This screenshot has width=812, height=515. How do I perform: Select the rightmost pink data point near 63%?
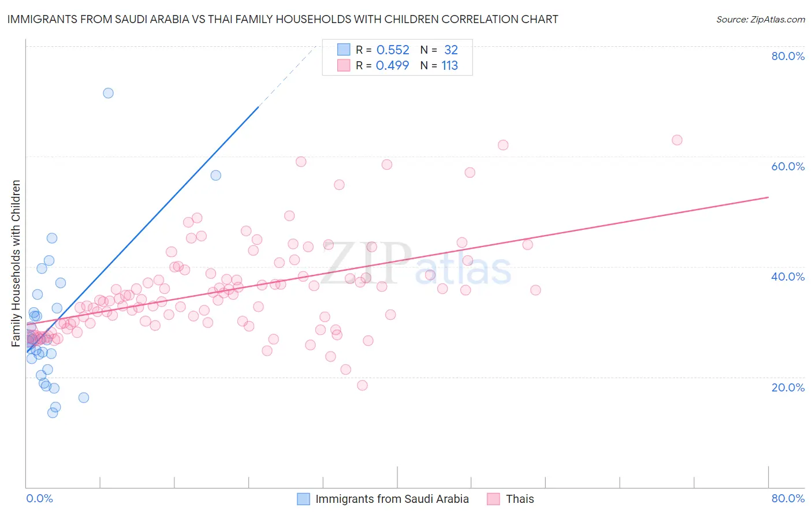coord(677,140)
